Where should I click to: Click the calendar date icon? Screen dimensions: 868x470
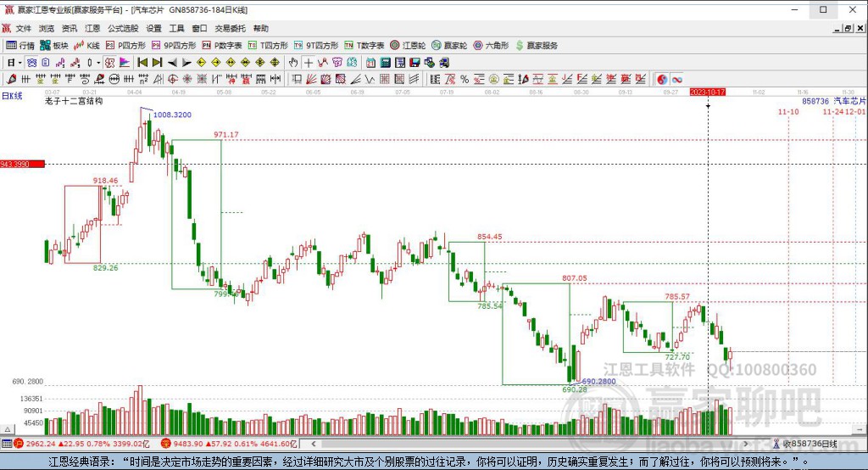[x=370, y=63]
